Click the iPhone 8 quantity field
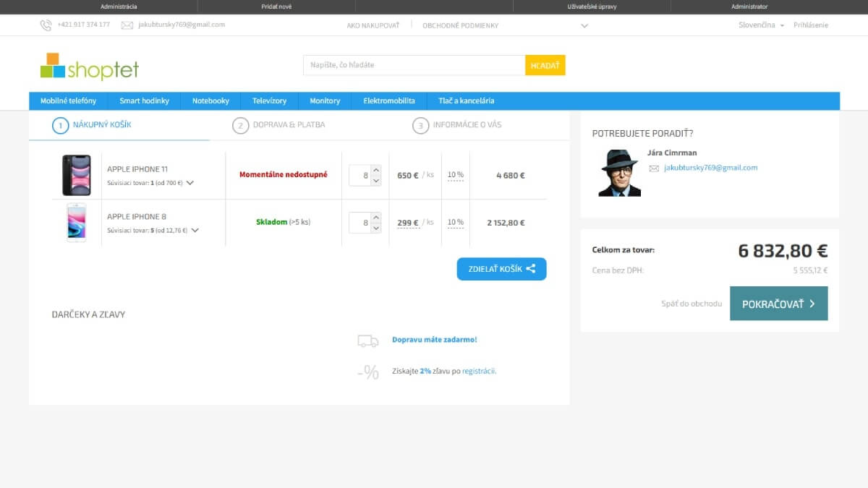 (361, 223)
